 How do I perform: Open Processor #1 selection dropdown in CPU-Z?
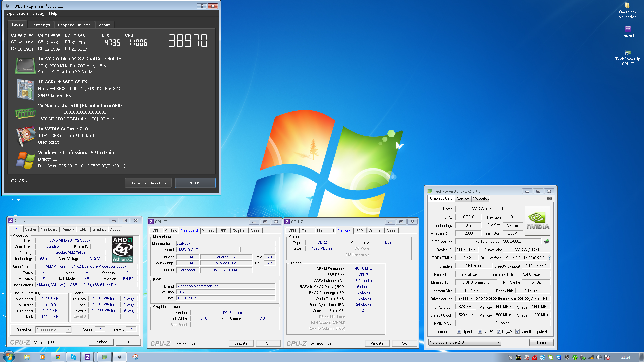pyautogui.click(x=53, y=330)
